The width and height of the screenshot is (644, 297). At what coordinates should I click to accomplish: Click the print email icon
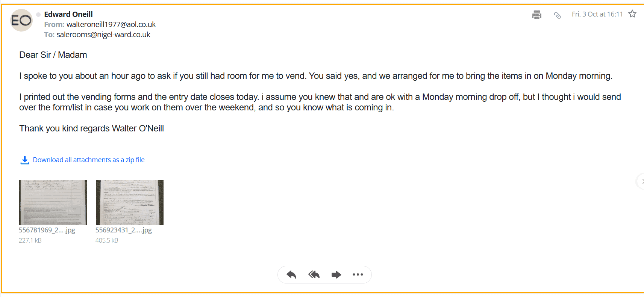pyautogui.click(x=537, y=15)
